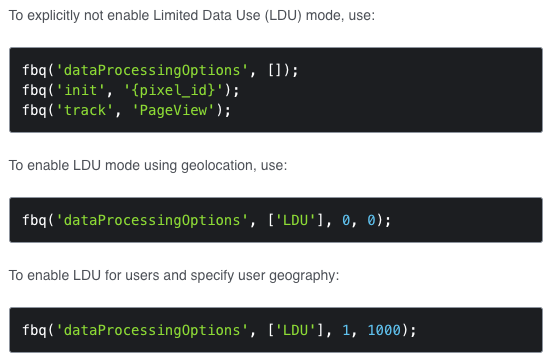553x361 pixels.
Task: Click the fbq function name on the track line
Action: tap(34, 110)
